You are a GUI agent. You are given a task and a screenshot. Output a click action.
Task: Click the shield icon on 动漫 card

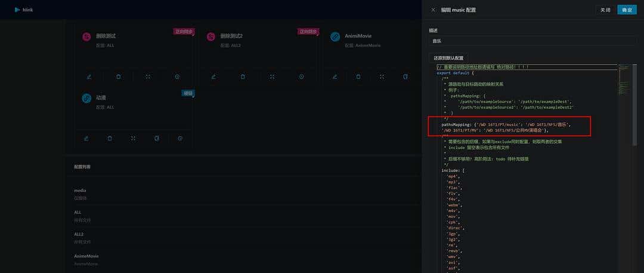[156, 139]
